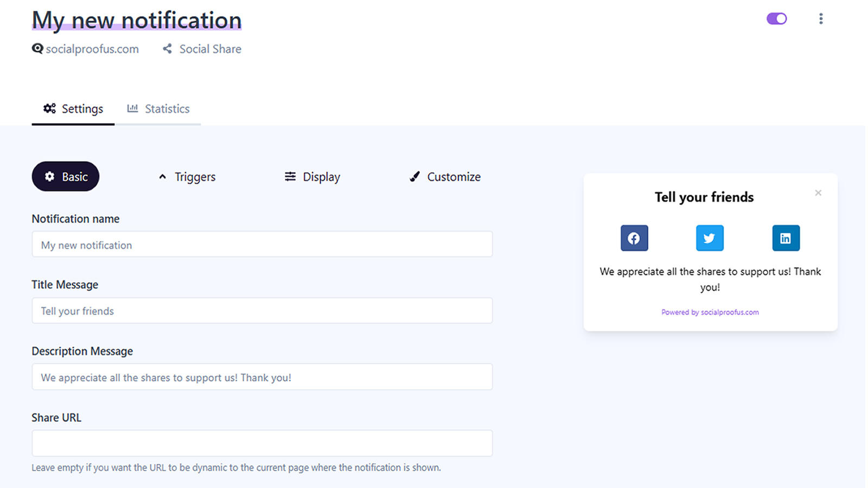Close the notification preview popup
This screenshot has height=488, width=868.
tap(818, 193)
